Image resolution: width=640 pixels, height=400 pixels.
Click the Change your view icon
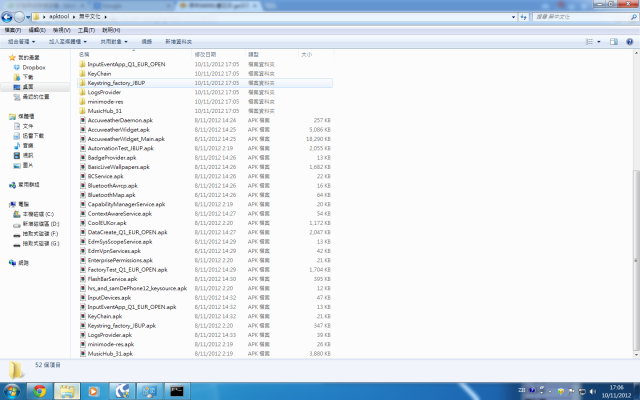point(589,42)
